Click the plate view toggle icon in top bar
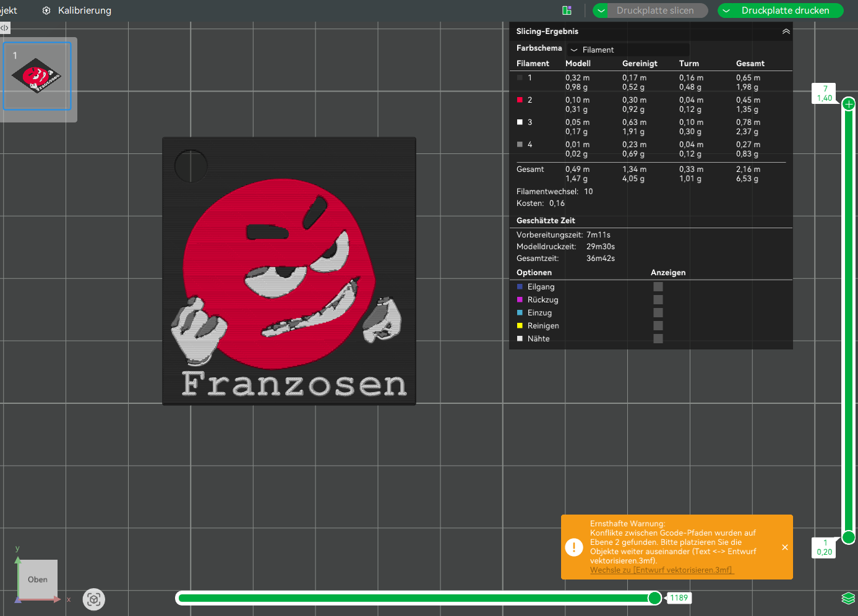Viewport: 858px width, 616px height. pos(567,11)
